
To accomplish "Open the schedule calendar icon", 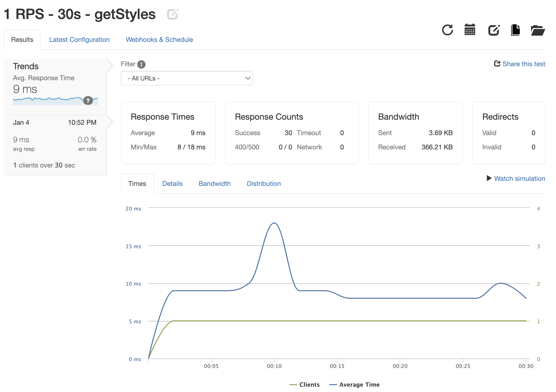I will 470,30.
